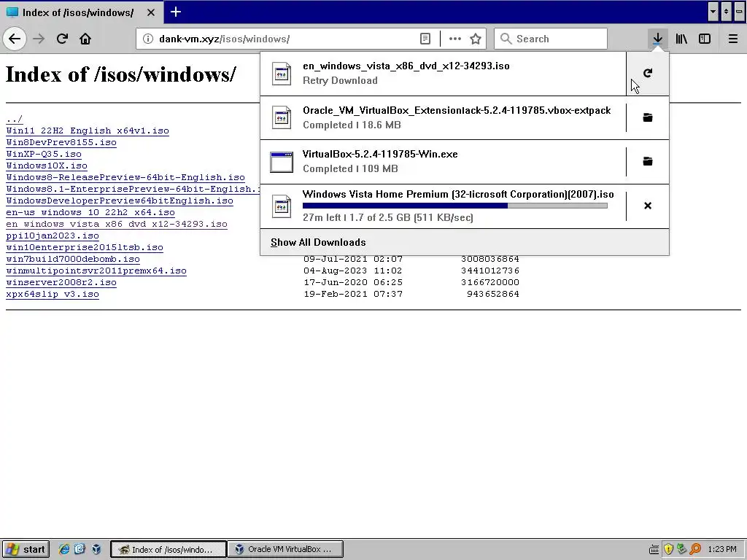The height and width of the screenshot is (560, 747).
Task: Click the en_windows_vista_x86_dvd download entry
Action: coord(443,74)
